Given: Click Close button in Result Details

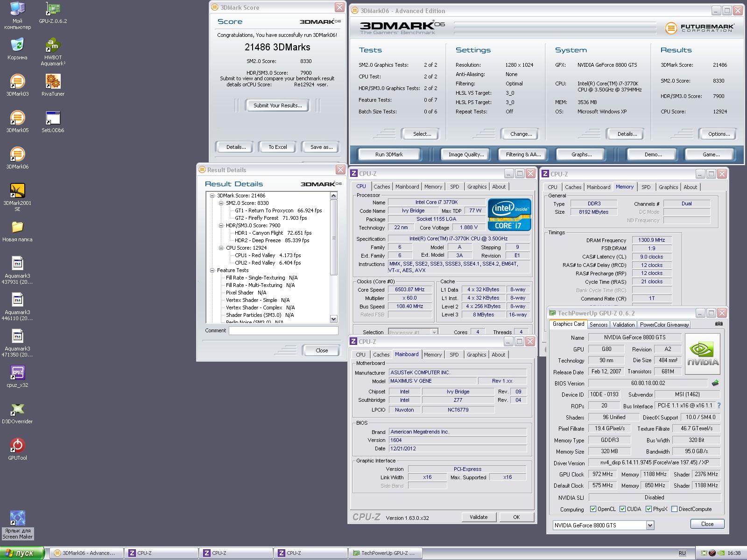Looking at the screenshot, I should (x=321, y=350).
